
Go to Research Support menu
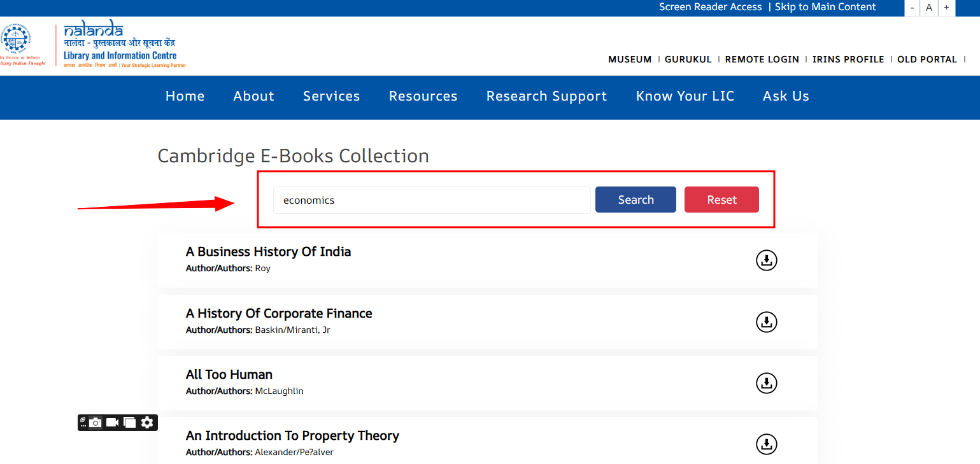click(x=546, y=96)
